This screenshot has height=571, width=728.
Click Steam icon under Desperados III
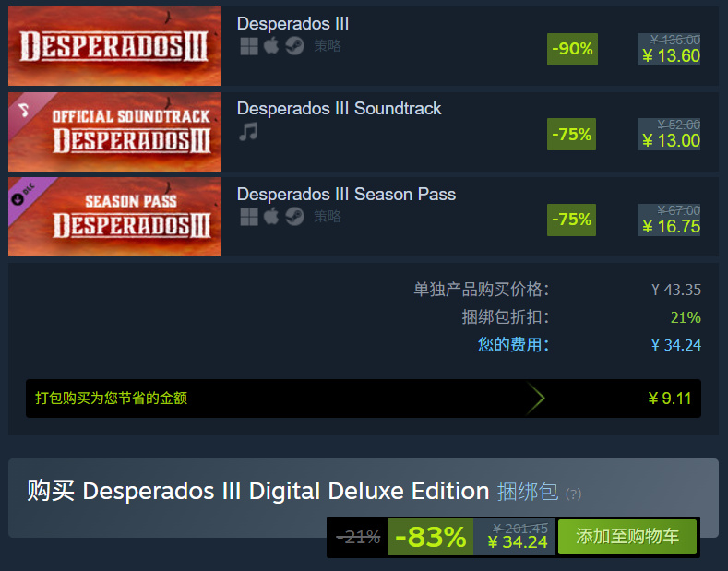tap(294, 46)
